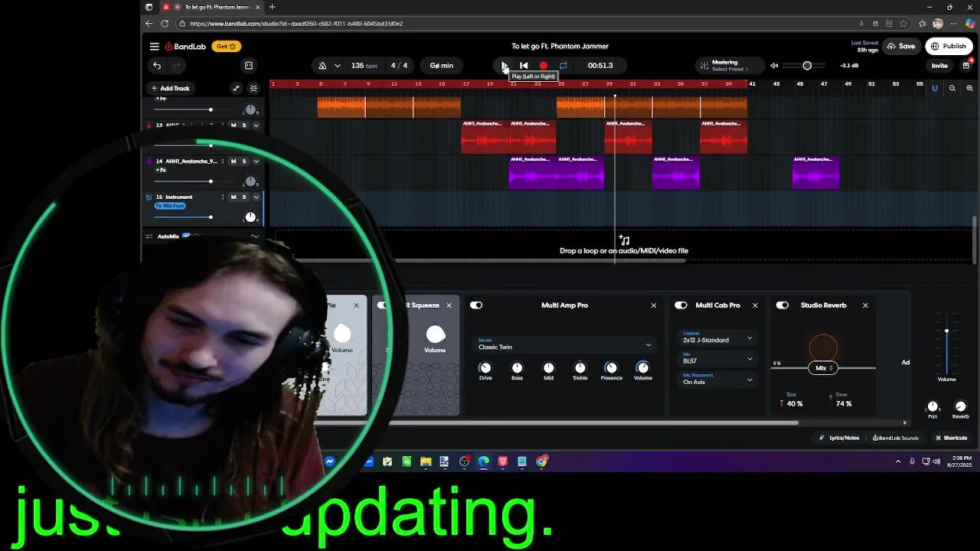Open the BL57 mic dropdown

tap(717, 359)
